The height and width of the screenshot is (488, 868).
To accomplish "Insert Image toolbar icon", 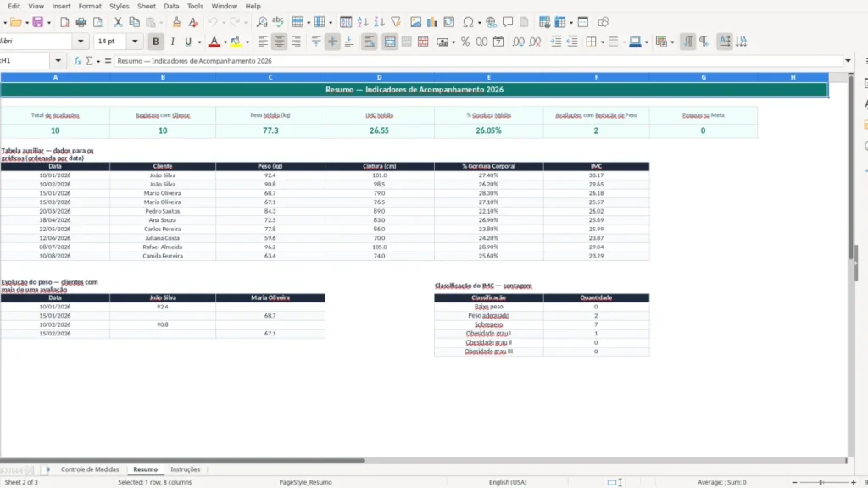I will tap(415, 22).
